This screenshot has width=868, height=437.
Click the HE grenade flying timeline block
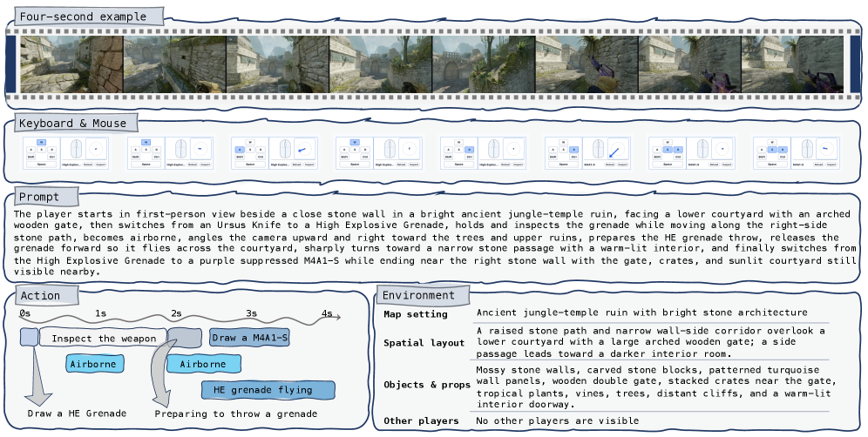pos(268,390)
